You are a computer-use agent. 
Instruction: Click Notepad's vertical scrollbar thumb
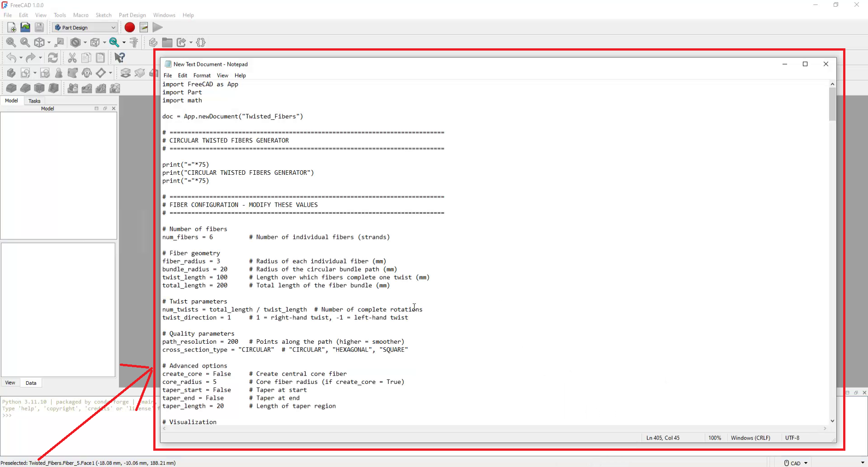(x=832, y=104)
